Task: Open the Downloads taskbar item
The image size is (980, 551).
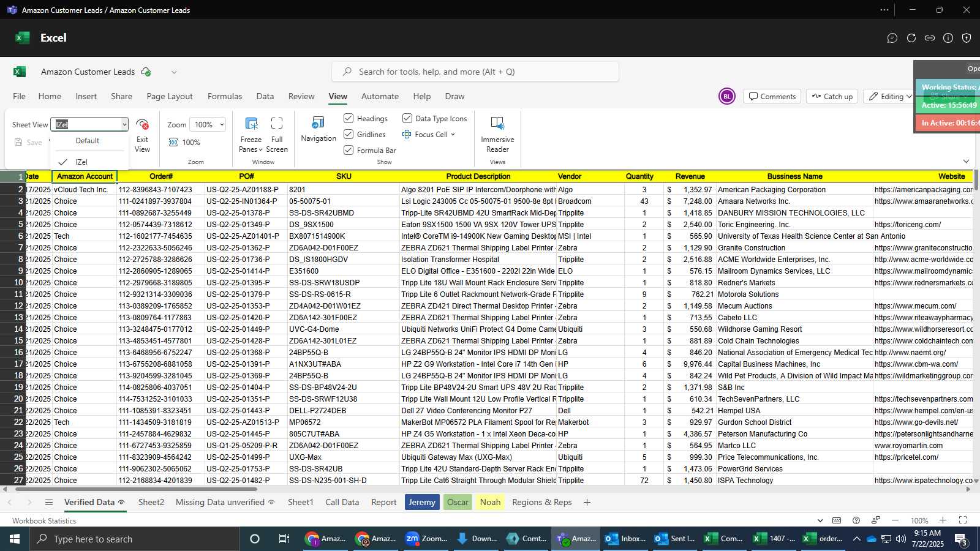Action: coord(477,539)
